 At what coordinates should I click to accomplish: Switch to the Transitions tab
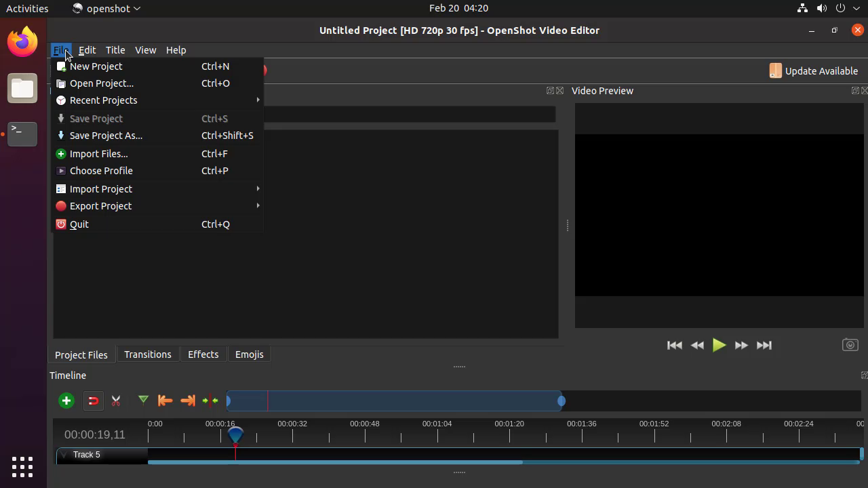(x=147, y=354)
